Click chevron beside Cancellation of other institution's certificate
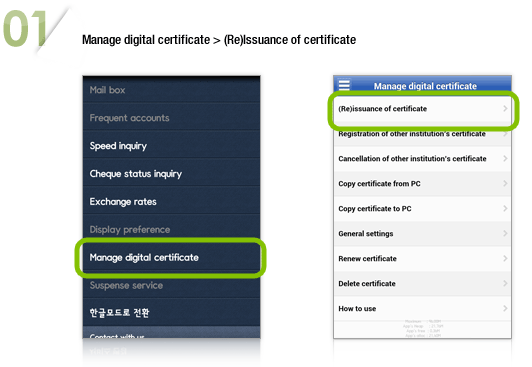 coord(505,158)
